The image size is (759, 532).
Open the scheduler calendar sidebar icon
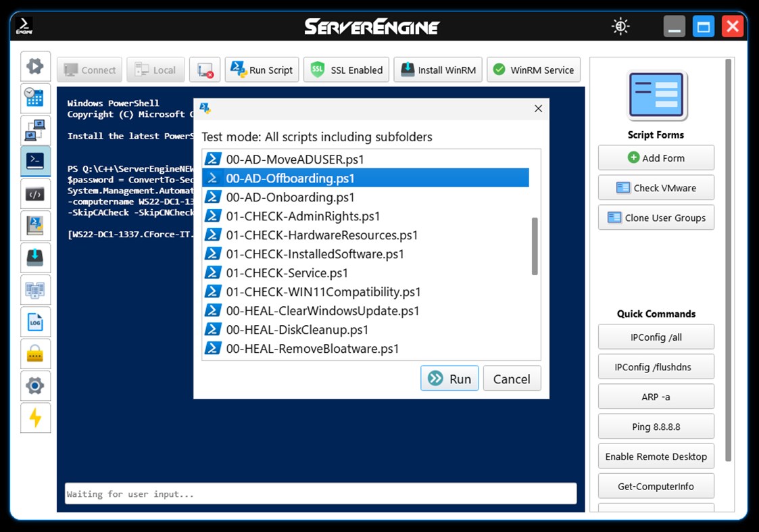tap(35, 97)
